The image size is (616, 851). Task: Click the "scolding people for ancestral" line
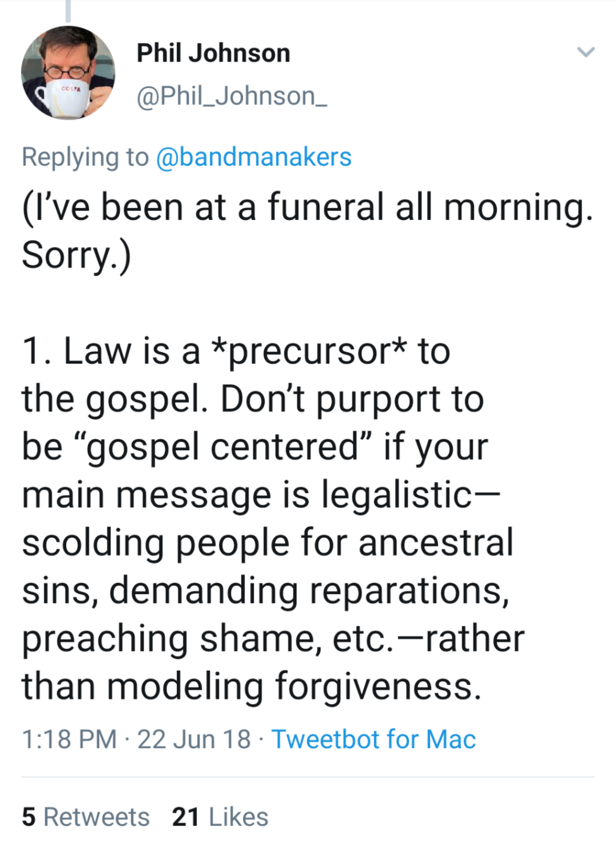268,543
